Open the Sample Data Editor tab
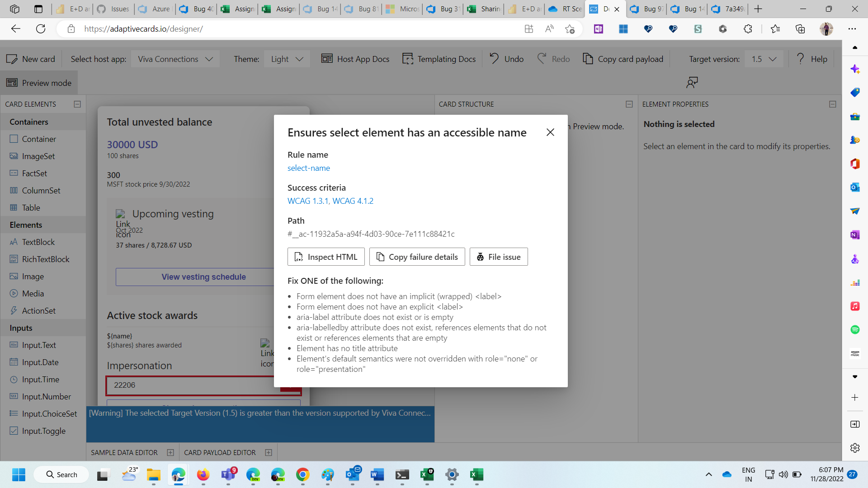 (x=123, y=452)
